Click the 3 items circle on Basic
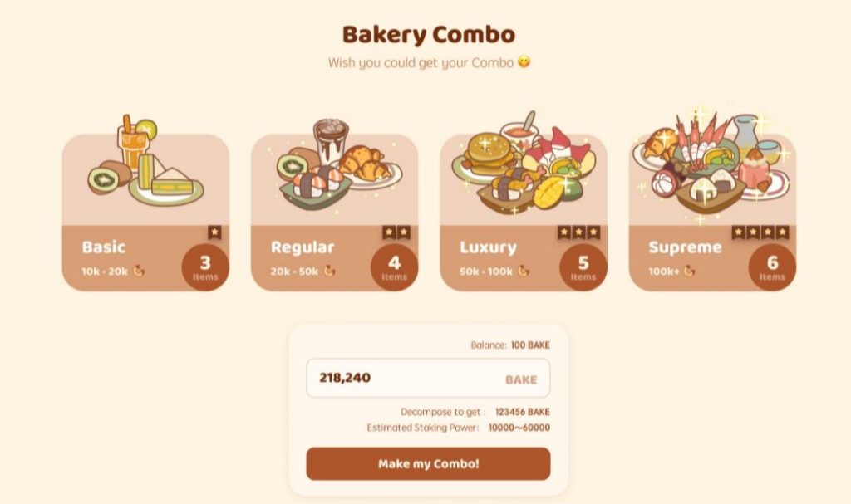The width and height of the screenshot is (851, 504). [205, 267]
